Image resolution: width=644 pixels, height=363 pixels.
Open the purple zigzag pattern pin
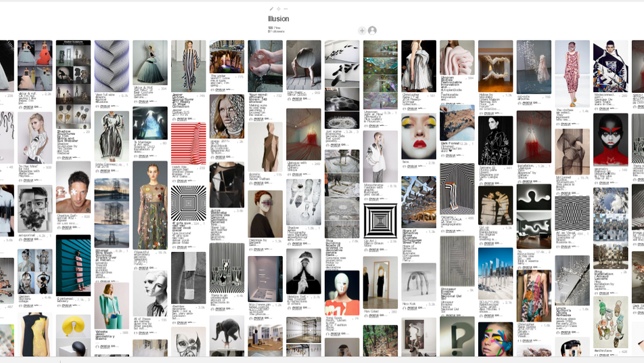pos(112,66)
